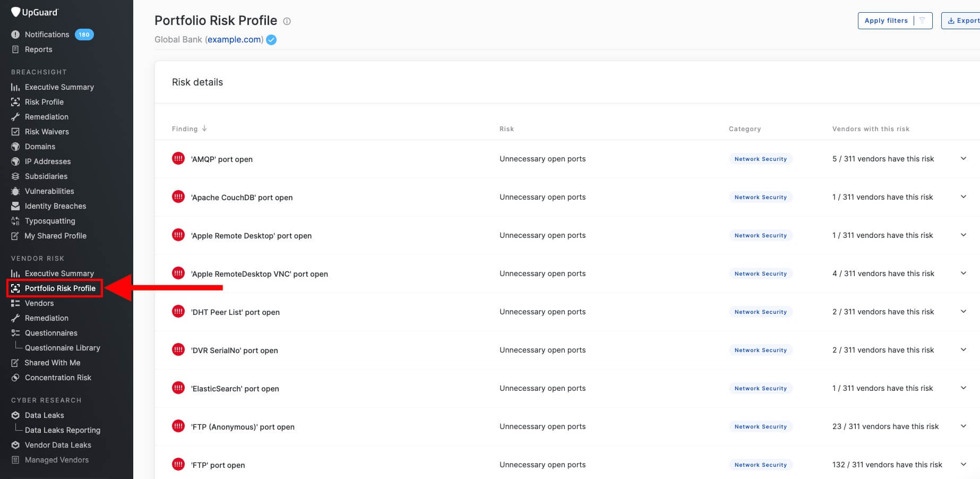980x479 pixels.
Task: Click '23 / 311 vendors have this risk' text
Action: click(886, 426)
